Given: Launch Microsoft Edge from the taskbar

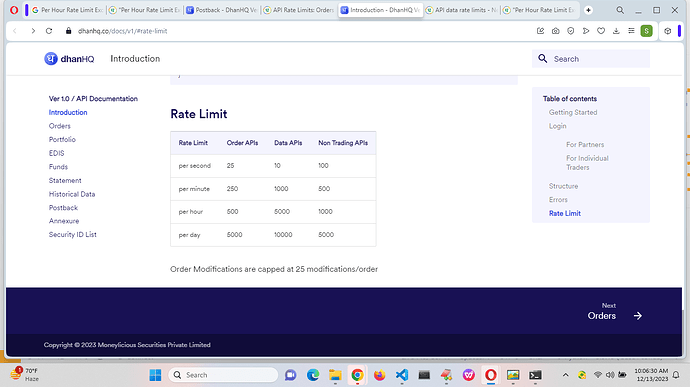Looking at the screenshot, I should (313, 375).
